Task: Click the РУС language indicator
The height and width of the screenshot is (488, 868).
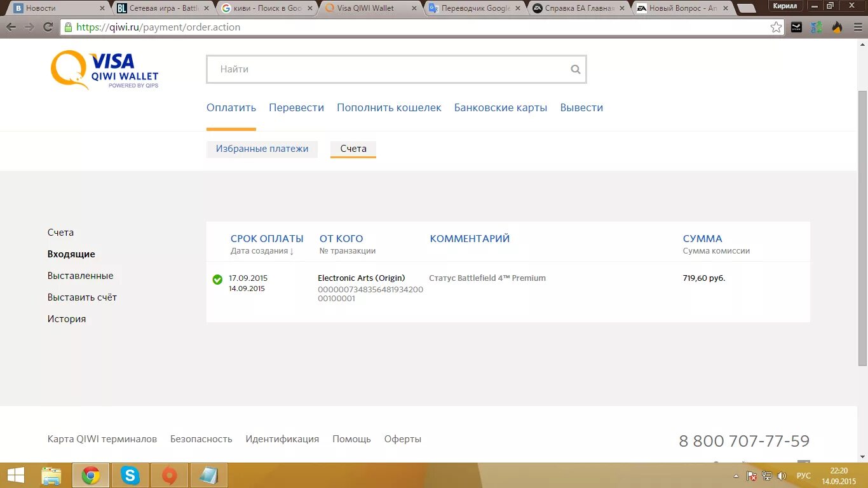Action: pyautogui.click(x=804, y=475)
